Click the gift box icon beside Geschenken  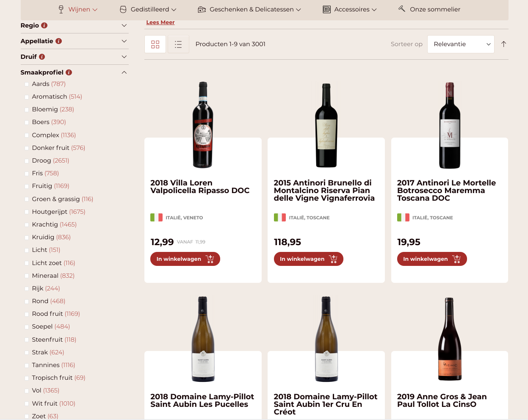pos(202,9)
